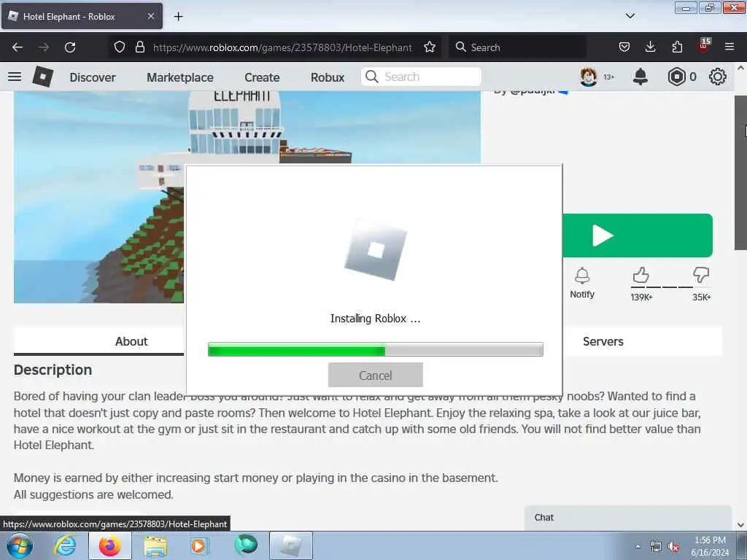Open the Discover menu item
747x560 pixels.
93,77
